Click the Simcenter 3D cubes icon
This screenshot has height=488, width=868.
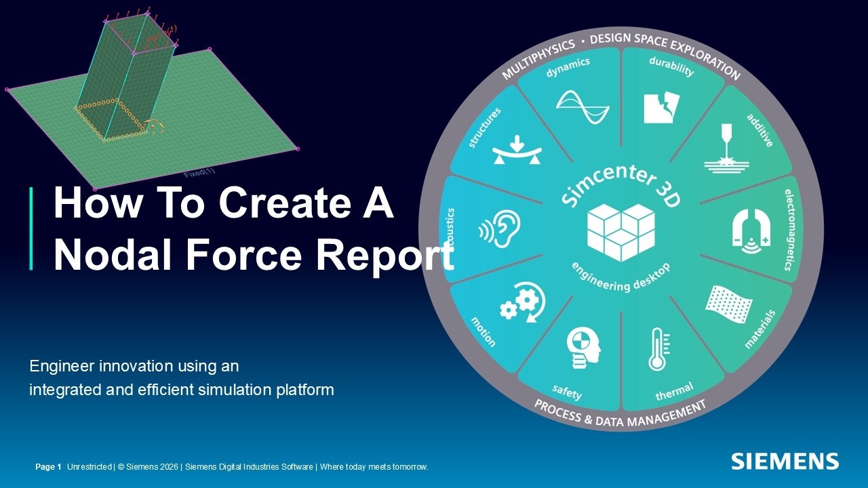620,233
